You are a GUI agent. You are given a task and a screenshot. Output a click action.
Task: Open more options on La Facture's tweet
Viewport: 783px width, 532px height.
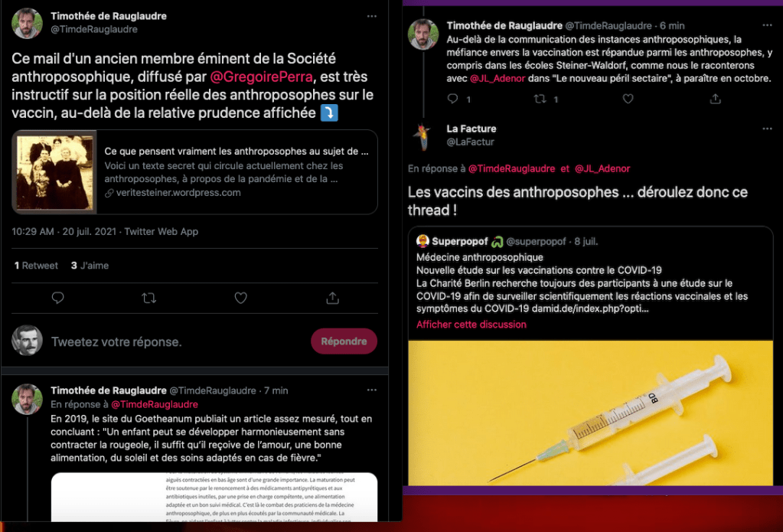tap(767, 129)
